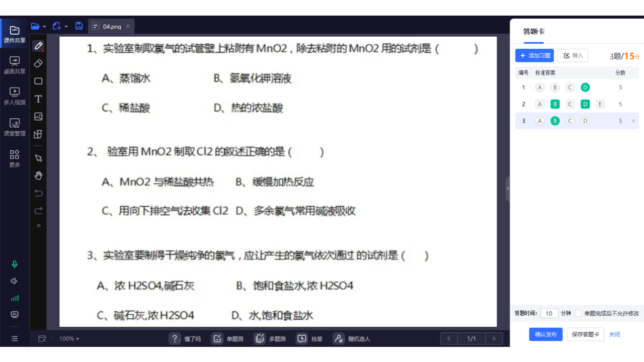Select the hand pan tool
Screen dimensions: 644x362
[x=38, y=175]
